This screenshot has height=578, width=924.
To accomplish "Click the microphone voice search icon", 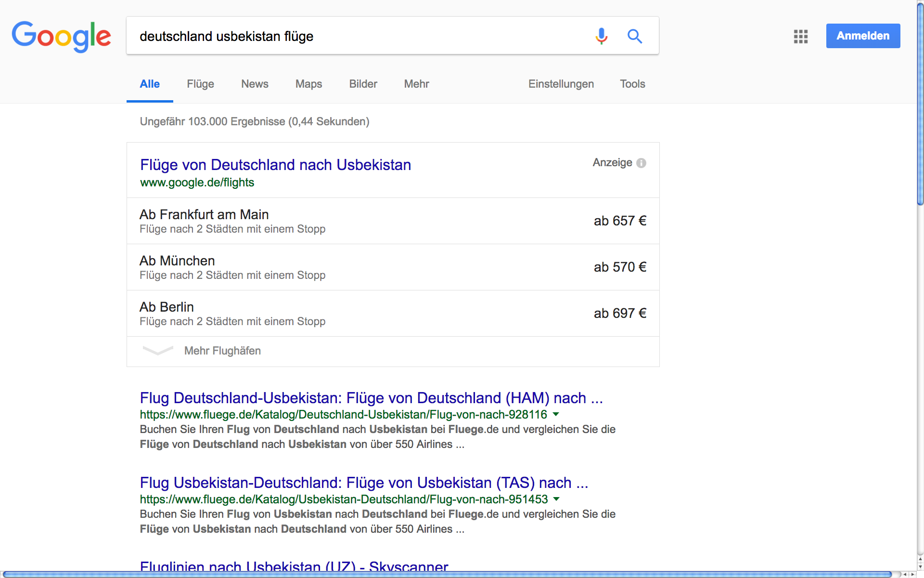I will [601, 36].
